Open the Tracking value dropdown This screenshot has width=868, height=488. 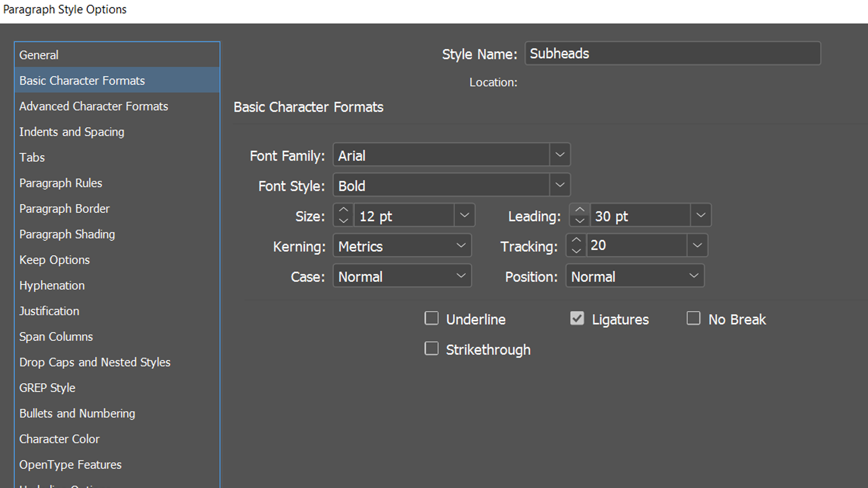click(697, 245)
